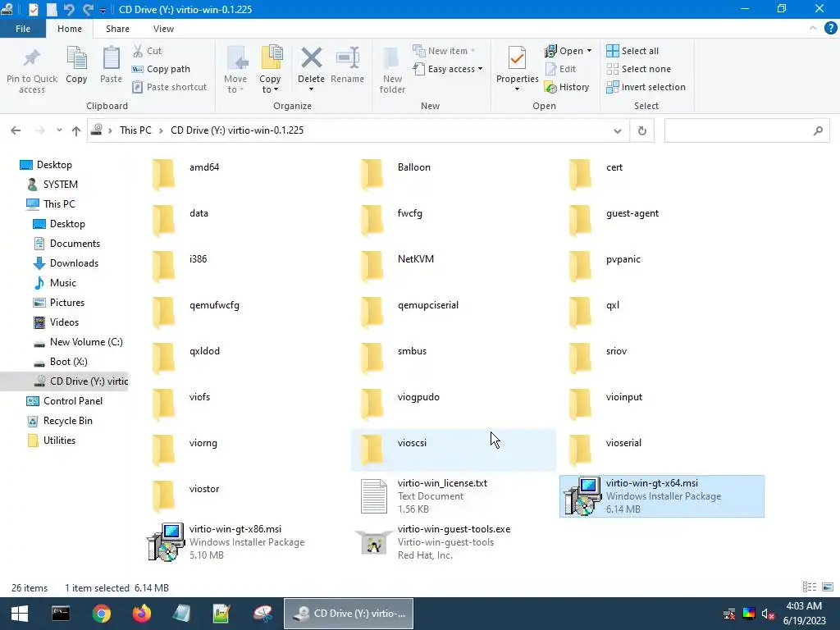Screen dimensions: 840x630
Task: Click Copy path in Clipboard group
Action: 161,69
